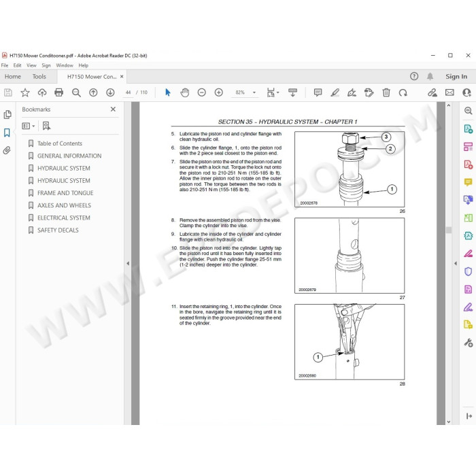The image size is (476, 476).
Task: Activate the Hand pan tool
Action: (x=184, y=92)
